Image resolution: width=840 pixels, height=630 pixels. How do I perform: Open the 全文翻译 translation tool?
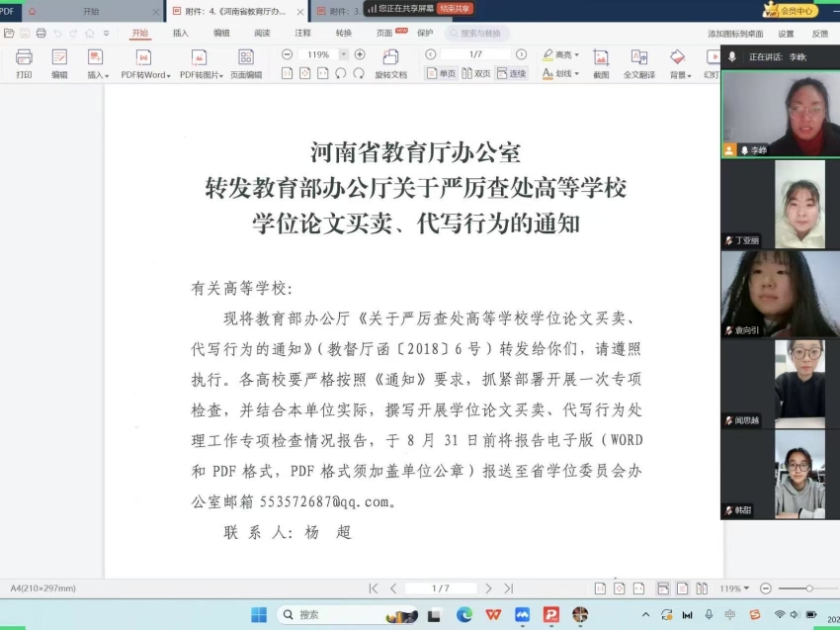coord(639,63)
